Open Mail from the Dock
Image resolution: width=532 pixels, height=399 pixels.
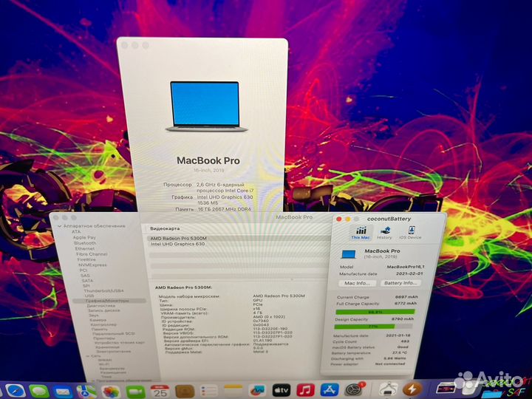tap(63, 392)
